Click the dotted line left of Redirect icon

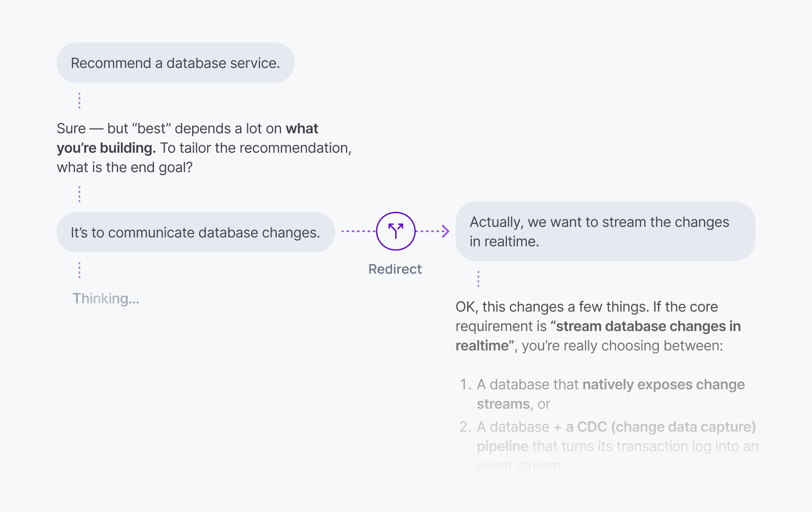pos(358,231)
